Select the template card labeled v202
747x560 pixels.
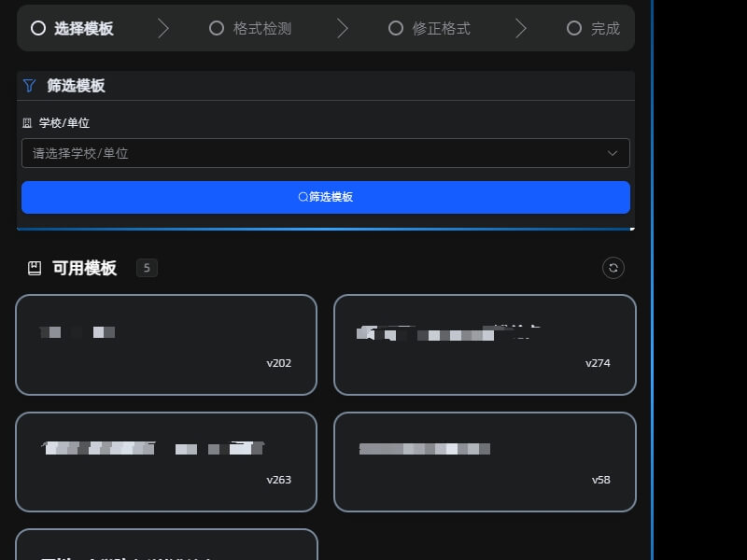(x=165, y=344)
